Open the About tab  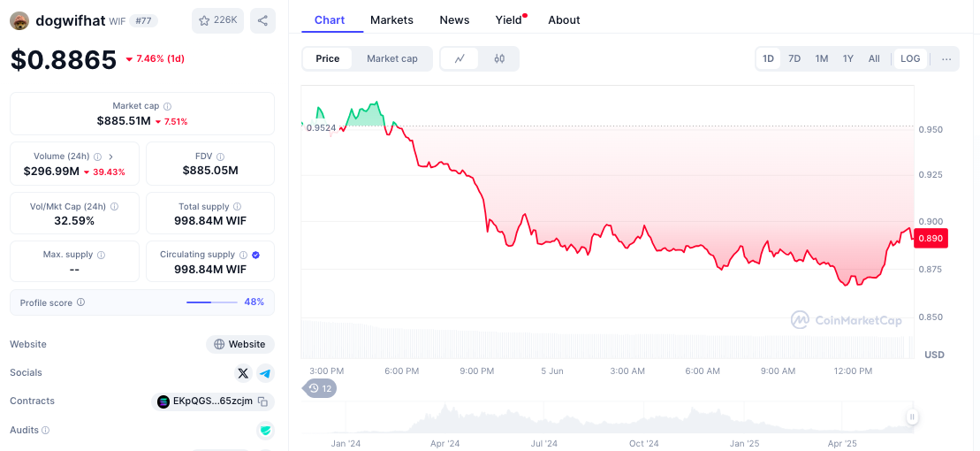click(564, 20)
